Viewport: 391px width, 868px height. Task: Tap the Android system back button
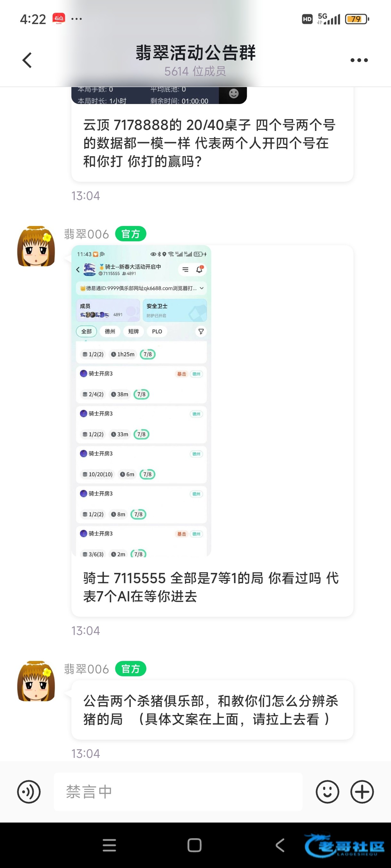click(x=280, y=845)
